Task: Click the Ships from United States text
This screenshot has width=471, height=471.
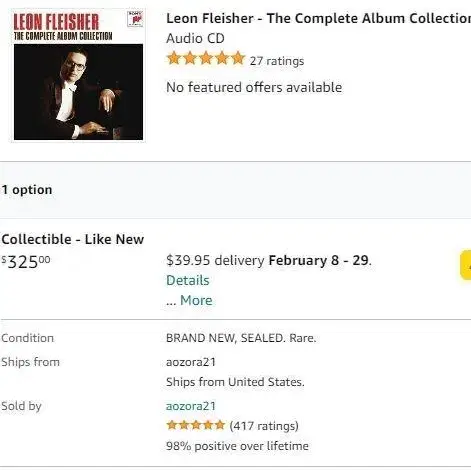Action: coord(235,382)
